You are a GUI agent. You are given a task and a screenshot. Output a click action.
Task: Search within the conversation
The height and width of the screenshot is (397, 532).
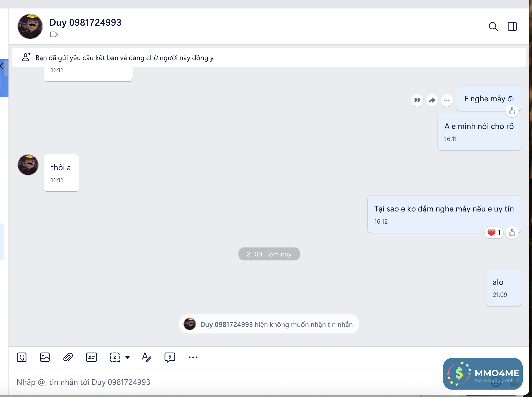(x=493, y=26)
